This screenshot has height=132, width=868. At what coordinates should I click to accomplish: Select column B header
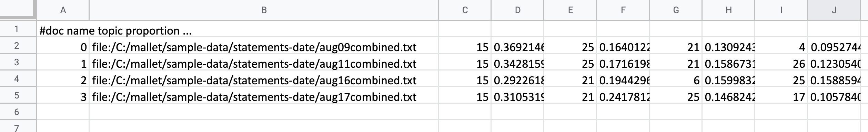point(264,10)
